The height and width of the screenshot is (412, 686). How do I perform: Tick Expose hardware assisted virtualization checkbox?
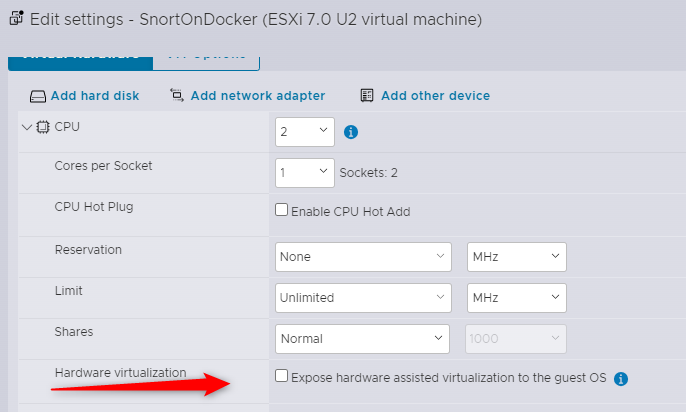282,376
